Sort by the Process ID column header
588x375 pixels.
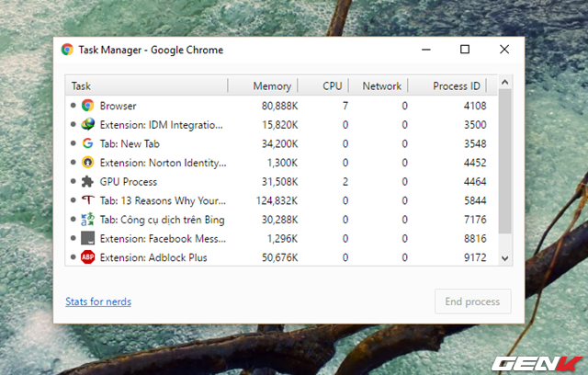447,85
